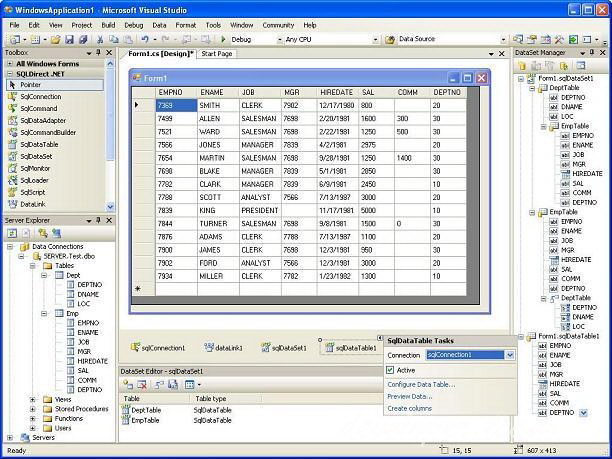Select EmpTable row in DataSet Editor
The width and height of the screenshot is (612, 459).
[x=146, y=418]
